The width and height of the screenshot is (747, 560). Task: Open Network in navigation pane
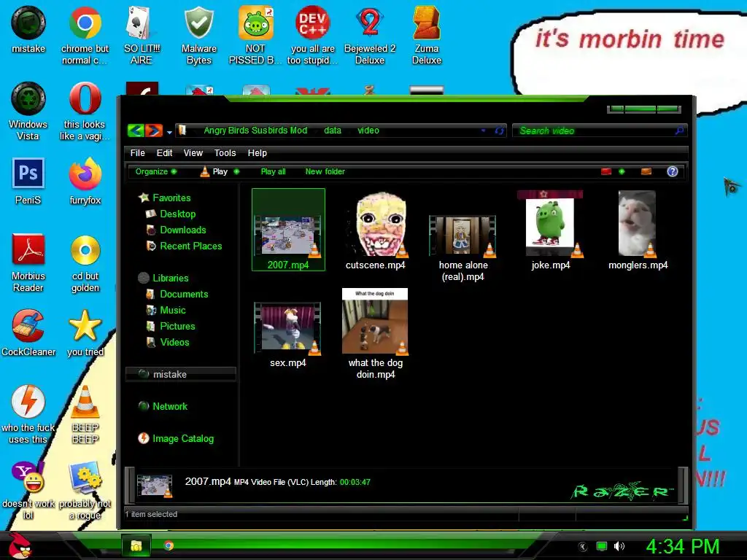click(169, 406)
